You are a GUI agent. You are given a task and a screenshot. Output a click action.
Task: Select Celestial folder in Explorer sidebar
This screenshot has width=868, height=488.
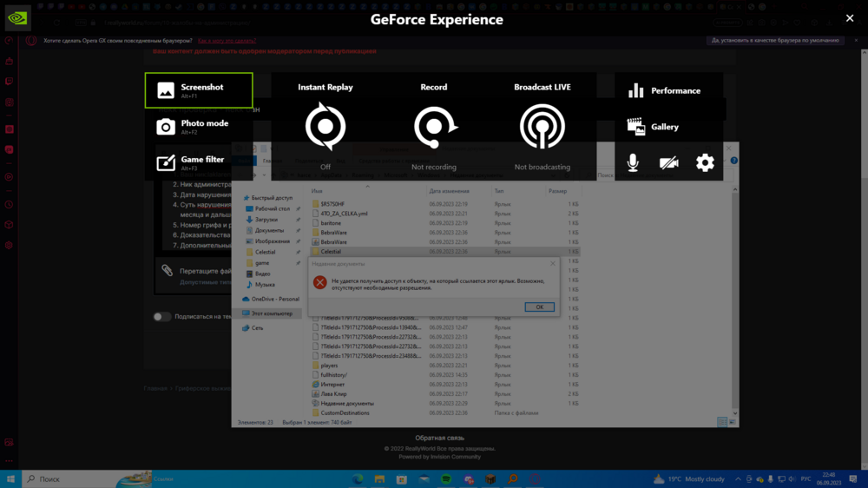[265, 252]
